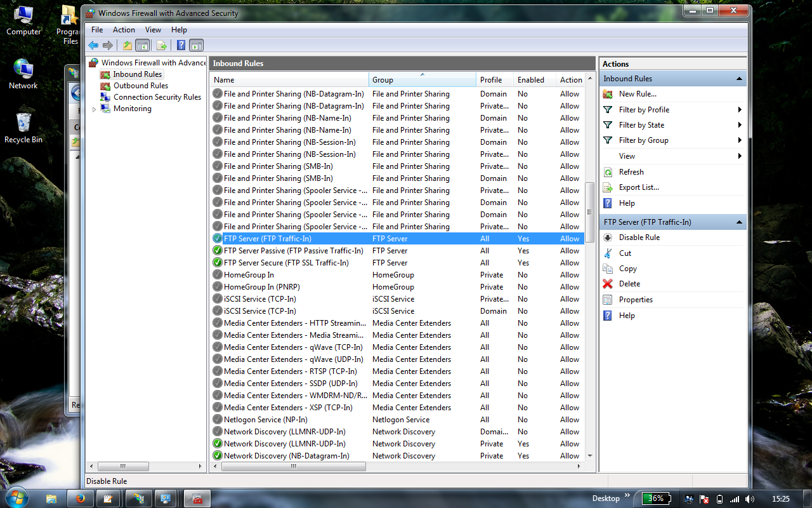Click the Forward arrow in the toolbar
Viewport: 812px width, 508px height.
pyautogui.click(x=108, y=45)
